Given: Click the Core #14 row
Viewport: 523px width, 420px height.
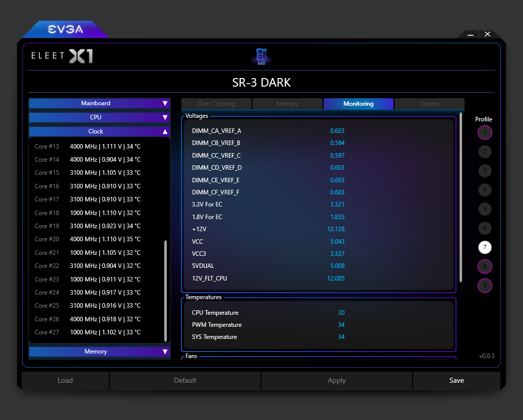Looking at the screenshot, I should click(x=88, y=160).
